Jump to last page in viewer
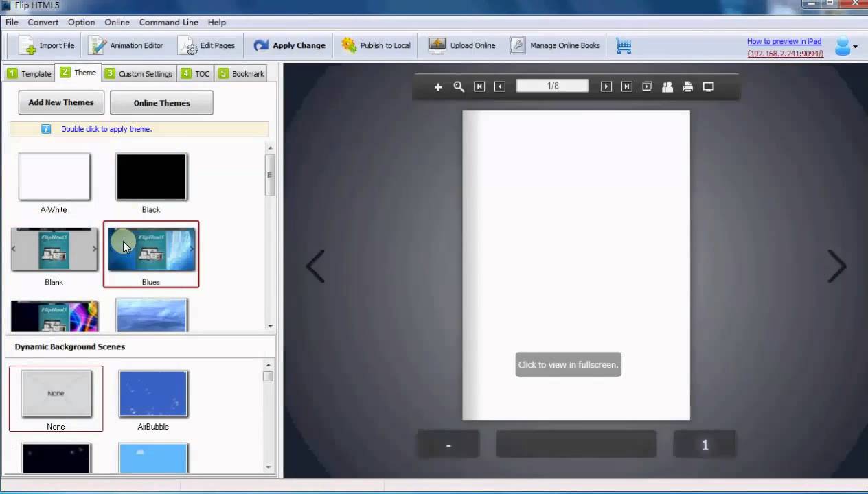 pos(626,86)
